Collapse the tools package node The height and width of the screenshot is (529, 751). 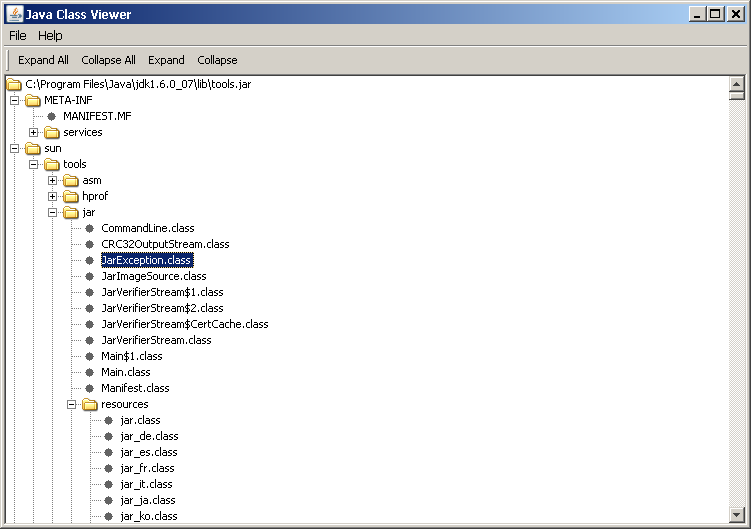[34, 164]
